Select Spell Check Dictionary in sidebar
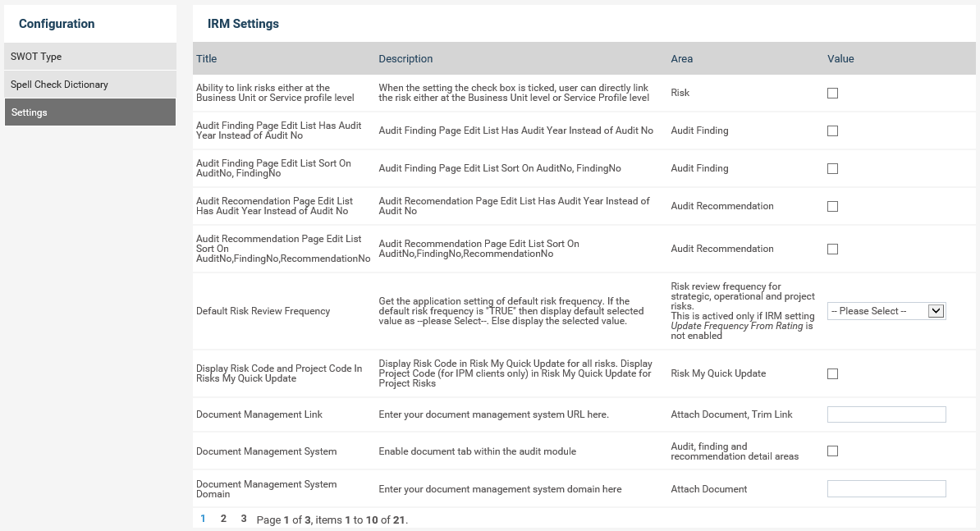 90,85
